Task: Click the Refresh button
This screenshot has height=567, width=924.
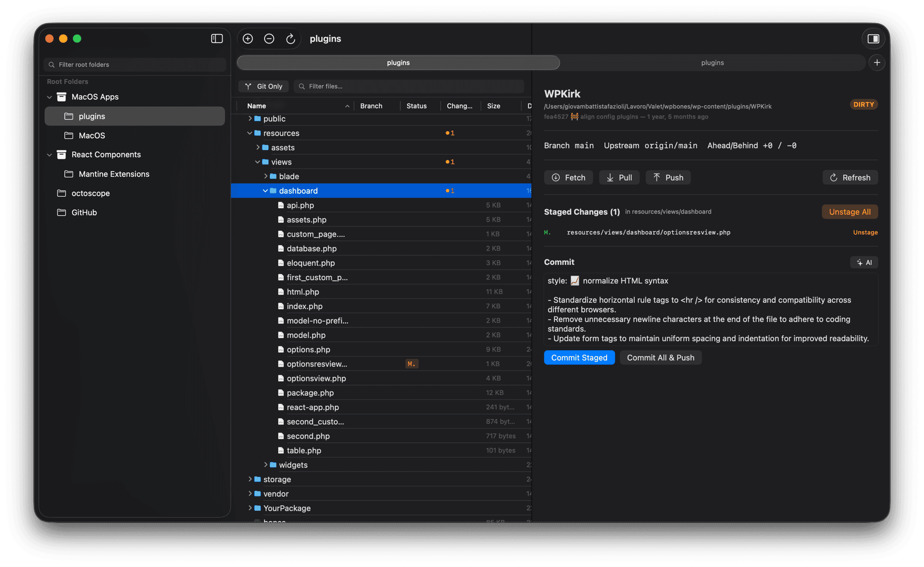Action: click(x=850, y=178)
